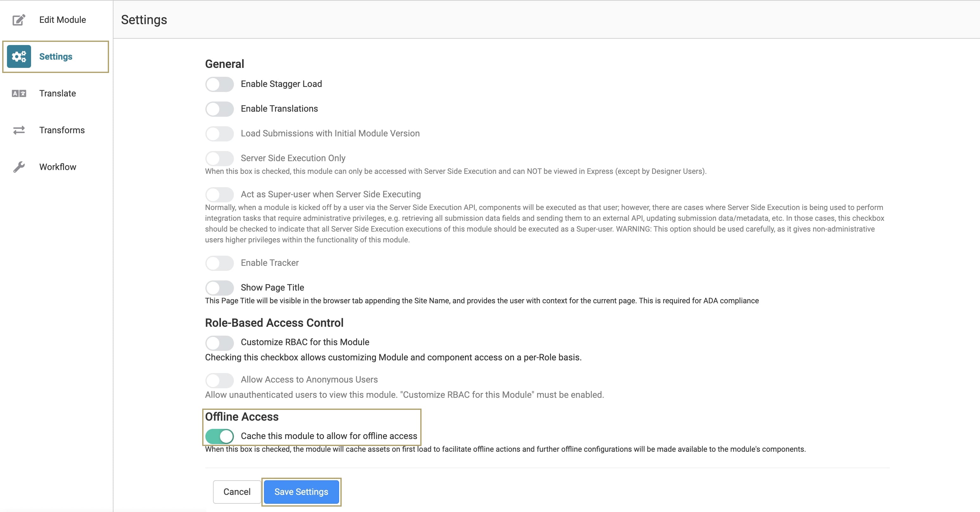Enable the Show Page Title switch
The height and width of the screenshot is (512, 980).
220,288
